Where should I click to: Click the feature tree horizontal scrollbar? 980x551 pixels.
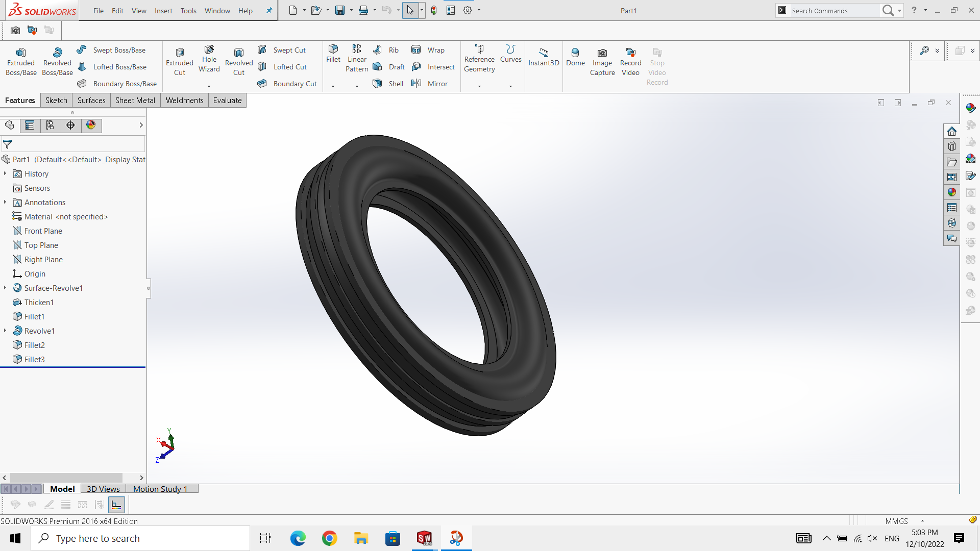pos(66,478)
